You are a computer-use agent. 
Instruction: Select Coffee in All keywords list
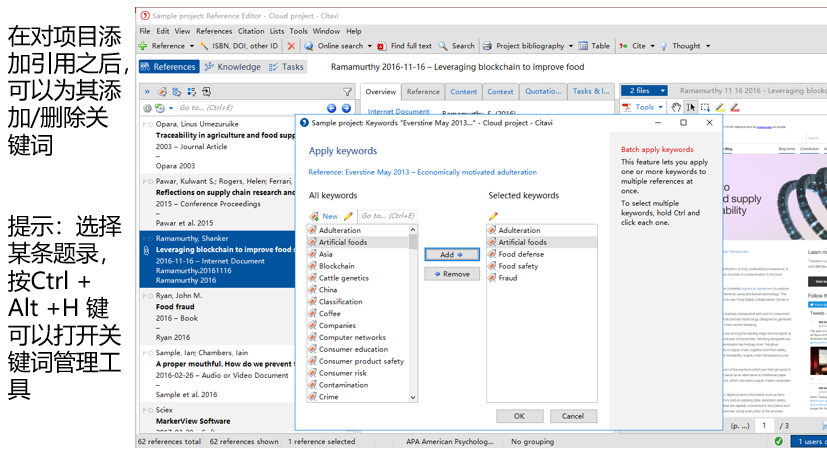click(x=330, y=313)
